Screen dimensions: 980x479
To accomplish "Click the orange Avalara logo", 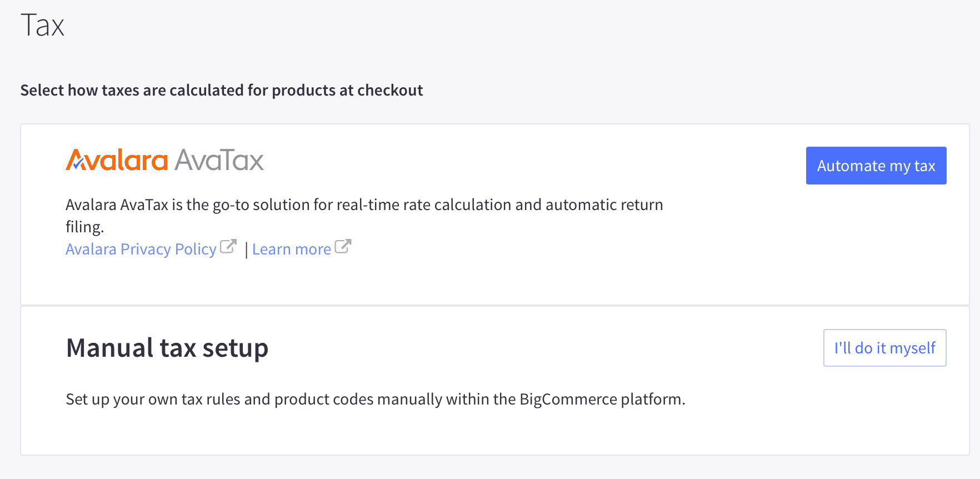I will tap(117, 160).
